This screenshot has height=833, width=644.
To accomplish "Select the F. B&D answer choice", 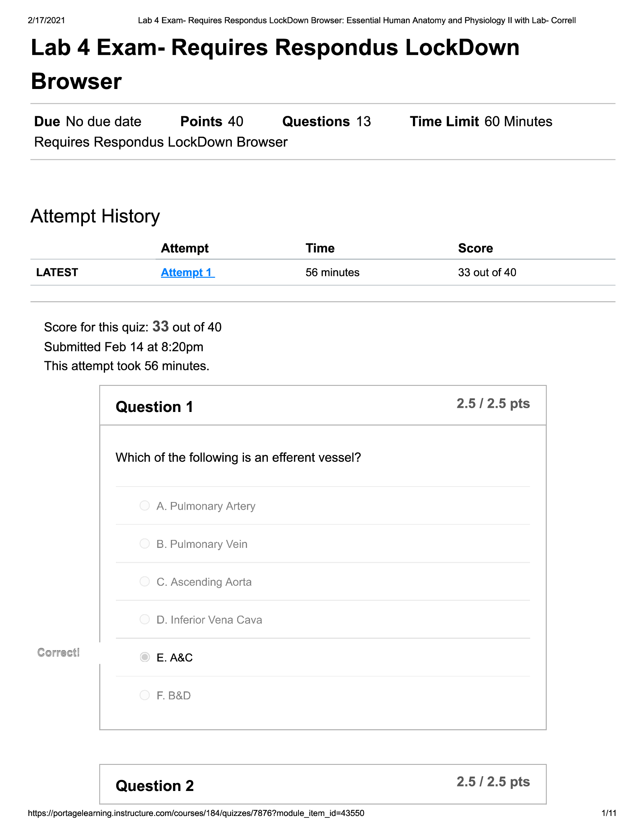I will pos(145,695).
